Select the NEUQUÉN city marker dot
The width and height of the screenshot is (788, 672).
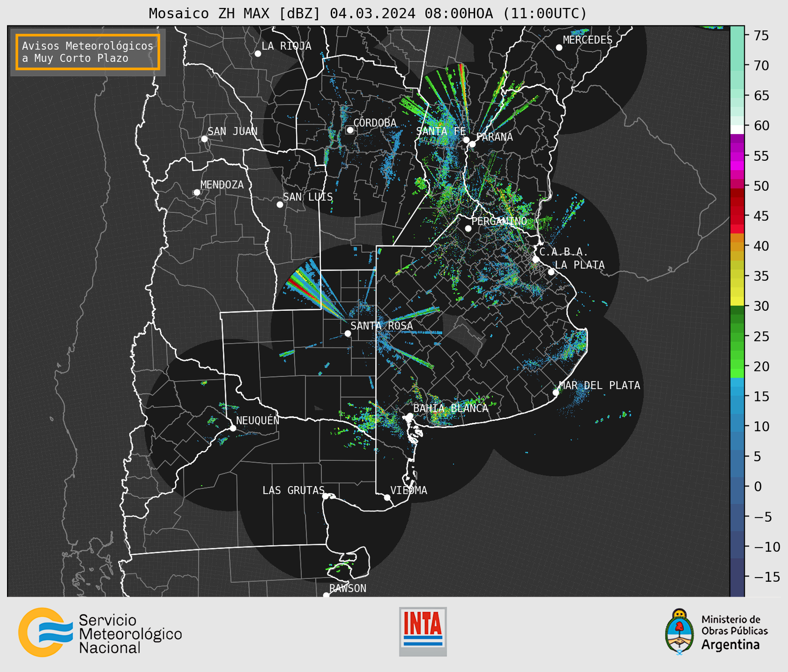(233, 428)
